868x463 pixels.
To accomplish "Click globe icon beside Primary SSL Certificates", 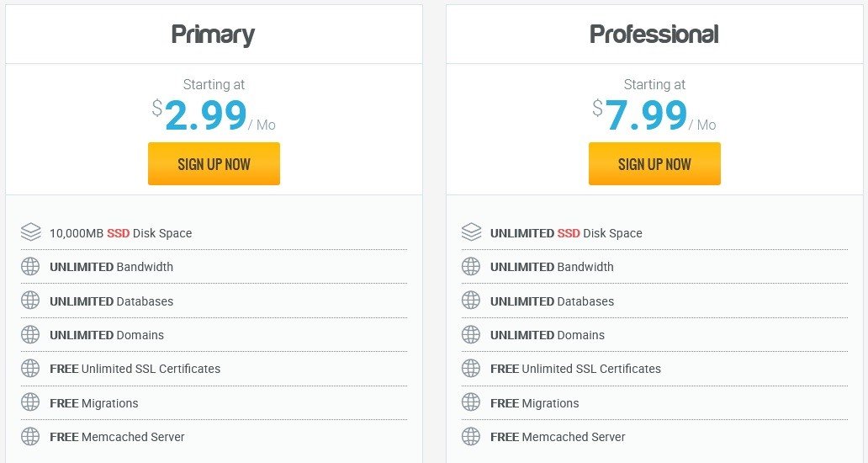I will click(x=30, y=369).
